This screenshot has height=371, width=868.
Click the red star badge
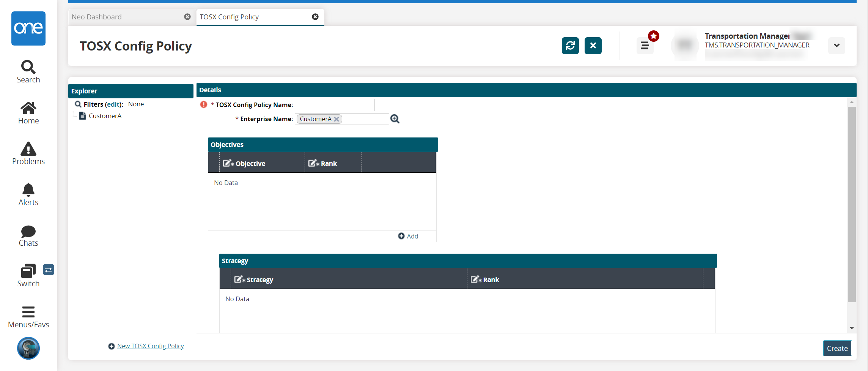tap(654, 36)
